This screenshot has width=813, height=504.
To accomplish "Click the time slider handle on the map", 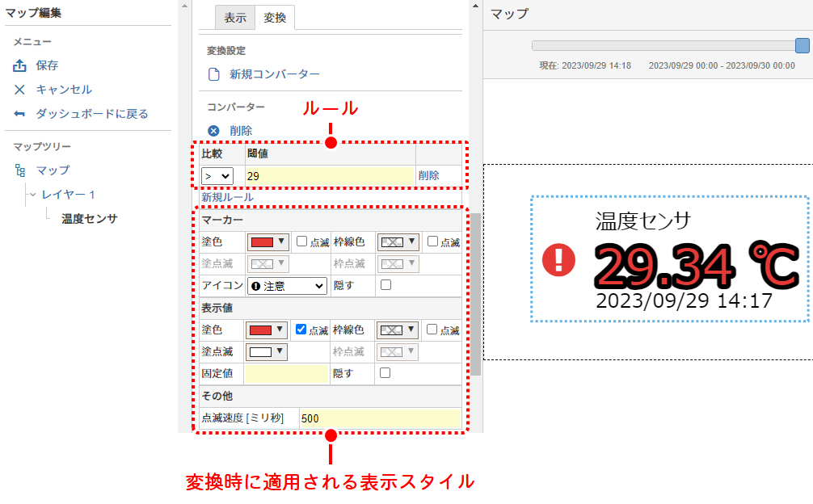I will coord(802,45).
